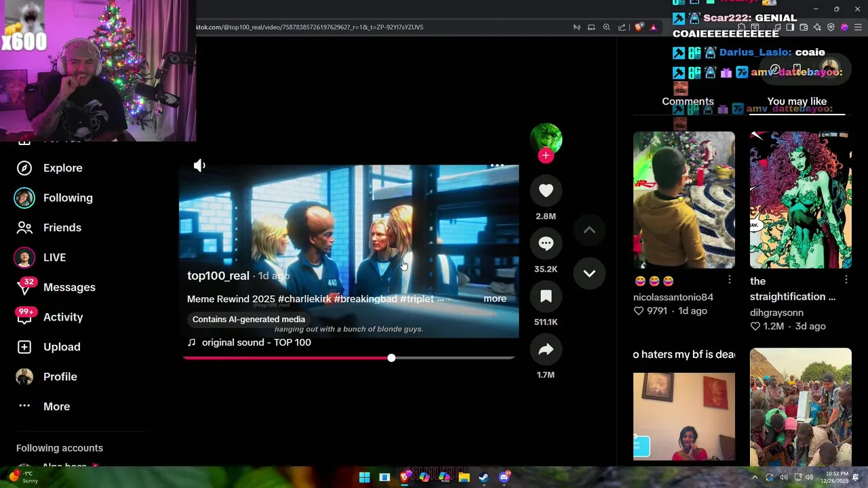Bookmark the video with the favorites icon
Screen dimensions: 868x488
coord(546,297)
